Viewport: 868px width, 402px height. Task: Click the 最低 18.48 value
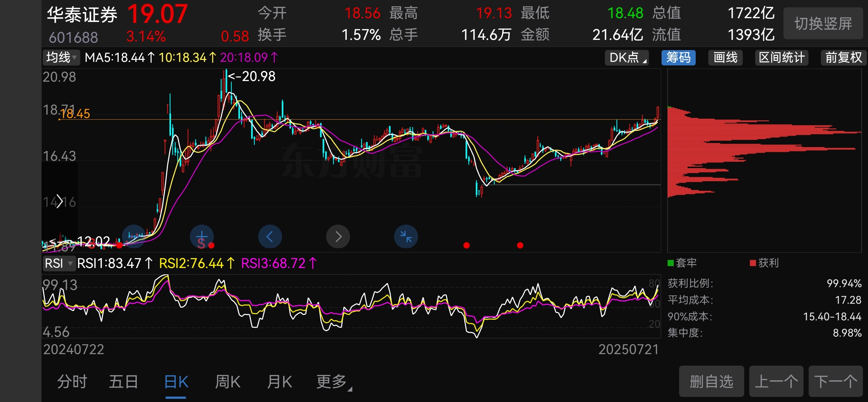625,13
